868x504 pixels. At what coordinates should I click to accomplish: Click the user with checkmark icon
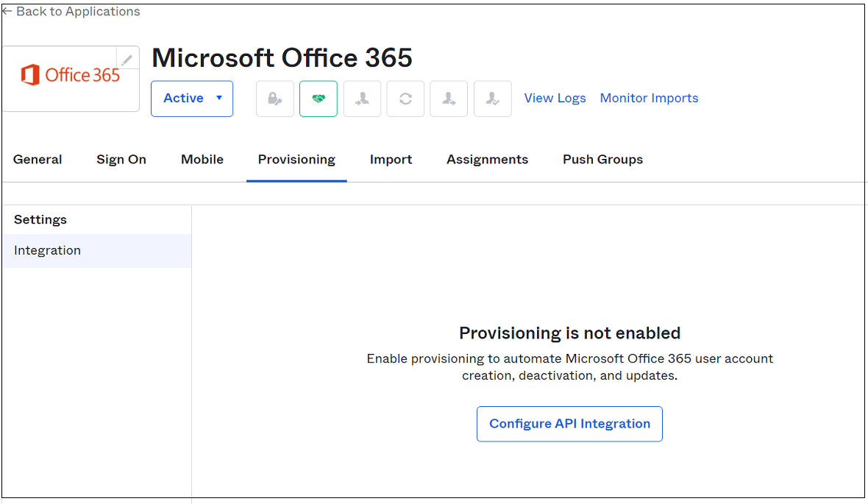tap(493, 99)
